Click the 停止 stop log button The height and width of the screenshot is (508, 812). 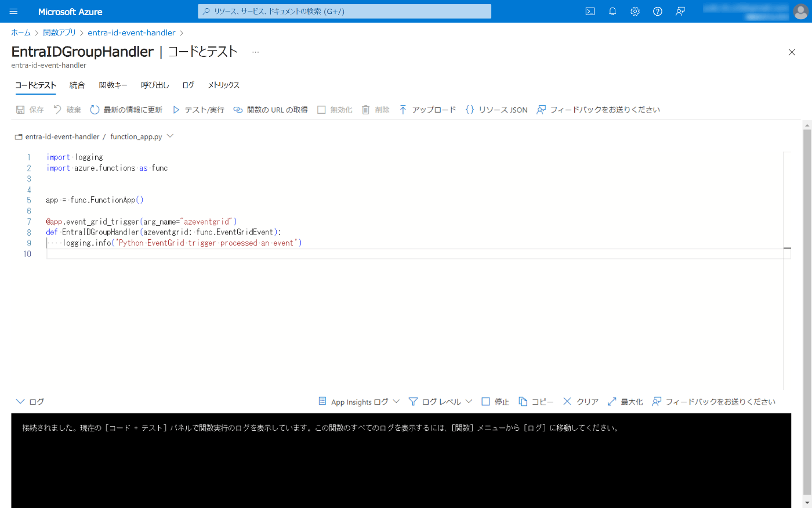pyautogui.click(x=495, y=402)
